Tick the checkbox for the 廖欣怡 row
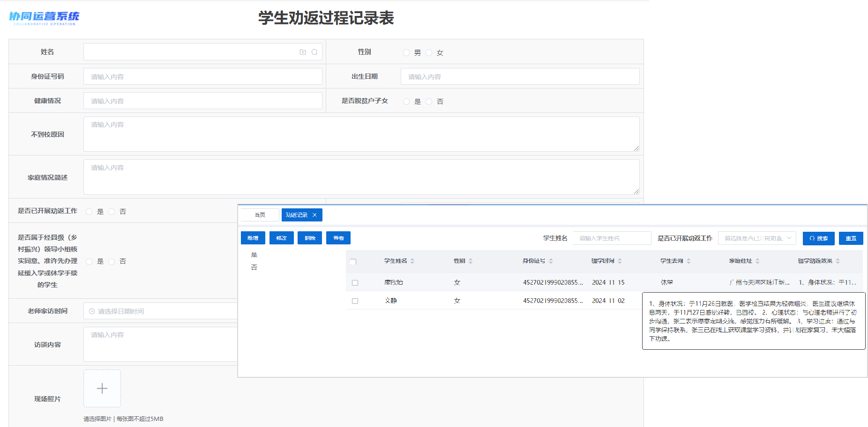The height and width of the screenshot is (427, 868). (355, 283)
